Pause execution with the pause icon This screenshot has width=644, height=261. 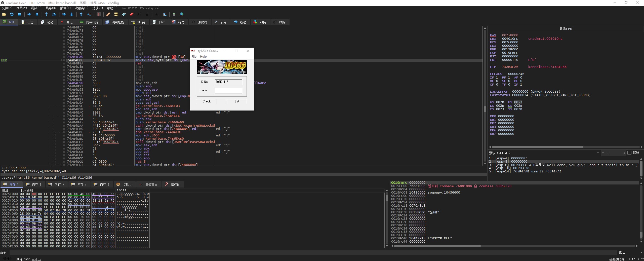[x=37, y=15]
